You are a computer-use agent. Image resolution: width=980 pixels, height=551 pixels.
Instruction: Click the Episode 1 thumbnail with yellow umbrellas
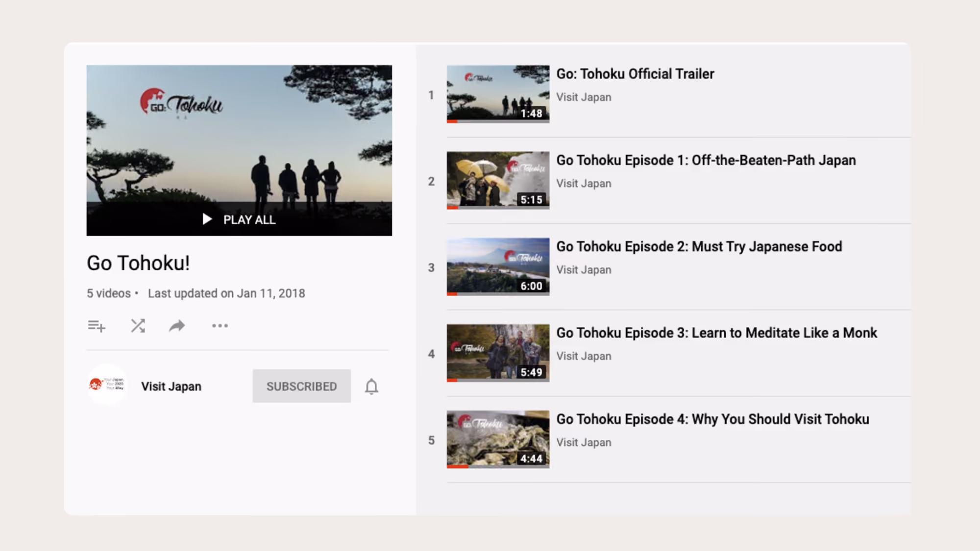tap(498, 180)
